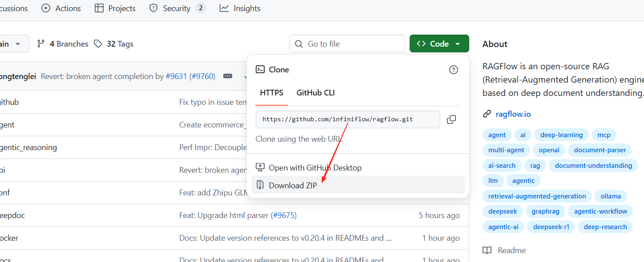Click the link chain icon beside ragflow.io
Screen dimensions: 644x262
pyautogui.click(x=487, y=114)
